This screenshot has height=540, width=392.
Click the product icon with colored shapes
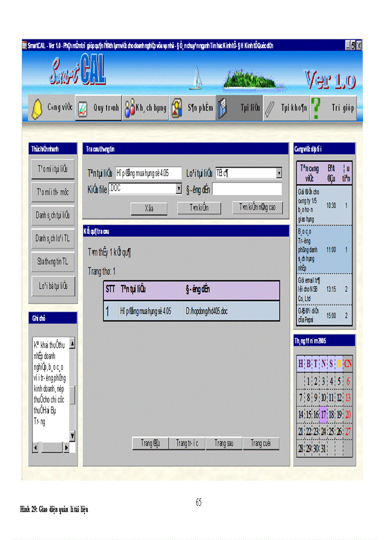(x=177, y=108)
